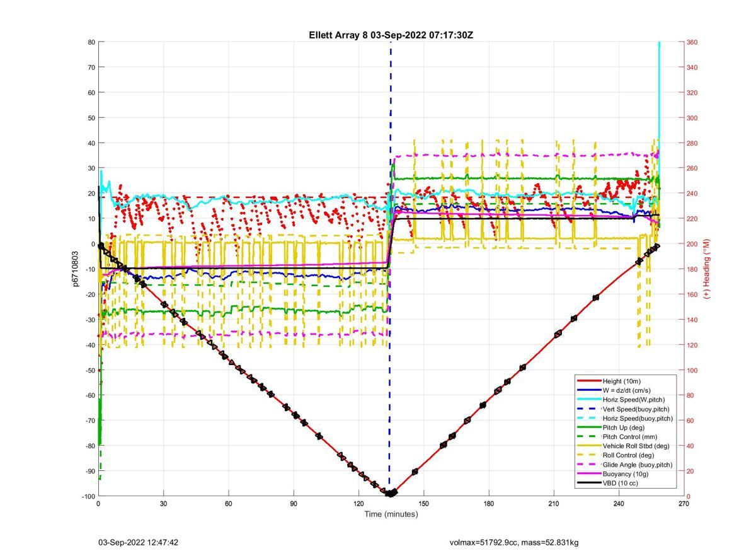Screen dimensions: 756x558
Task: Click the right axis tick label '360'
Action: pos(692,42)
